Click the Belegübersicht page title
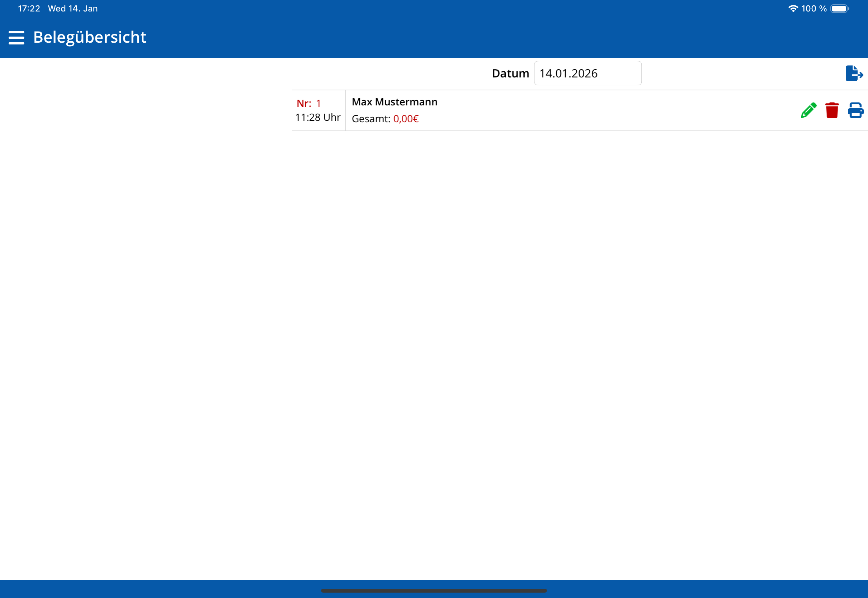The image size is (868, 598). [90, 38]
